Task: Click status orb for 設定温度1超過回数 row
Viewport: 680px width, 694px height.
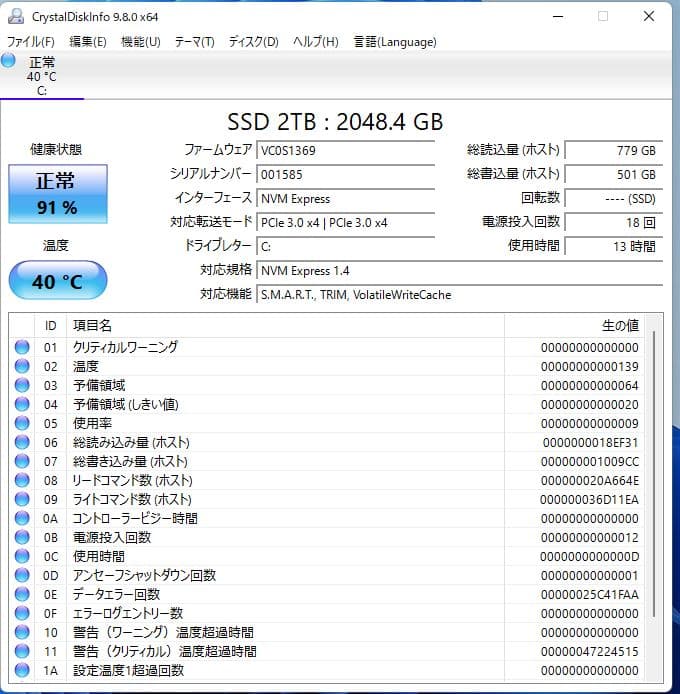Action: coord(22,671)
